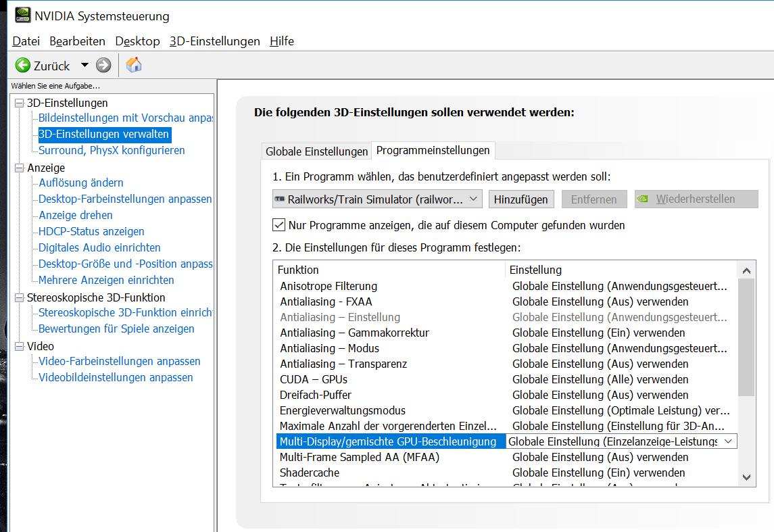
Task: Open the Multi-Display setting value dropdown
Action: tap(727, 441)
